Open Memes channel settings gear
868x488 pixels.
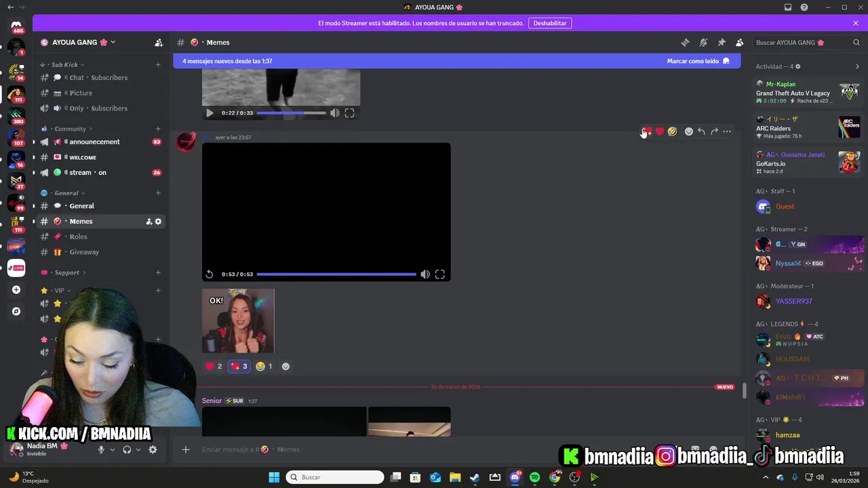point(159,221)
